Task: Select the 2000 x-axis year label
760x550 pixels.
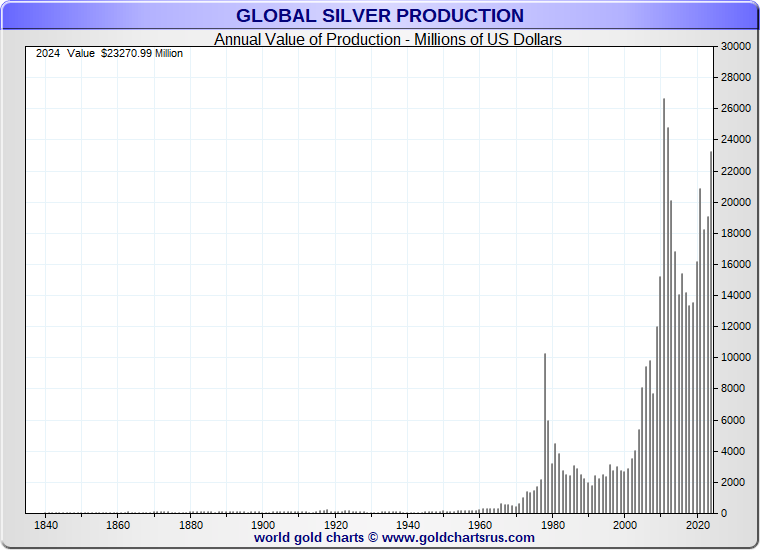Action: tap(625, 525)
